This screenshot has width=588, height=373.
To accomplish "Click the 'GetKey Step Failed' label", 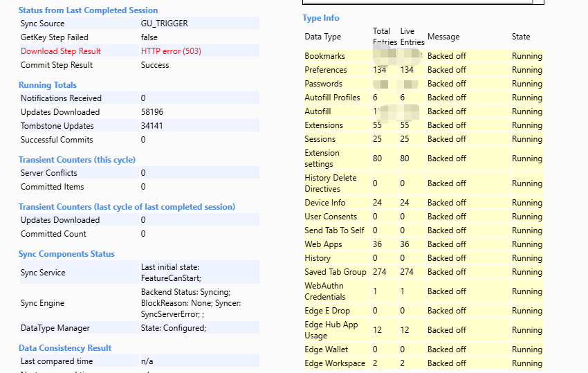I will pyautogui.click(x=55, y=37).
